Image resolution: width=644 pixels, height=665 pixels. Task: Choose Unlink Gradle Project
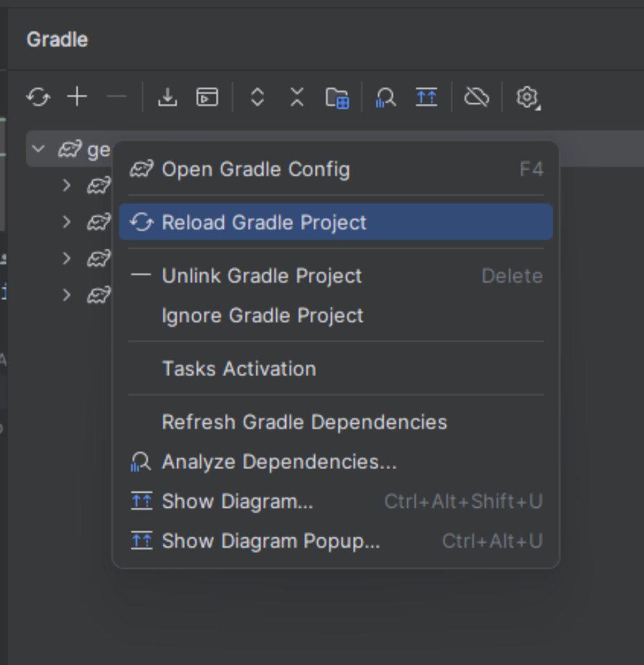point(336,276)
